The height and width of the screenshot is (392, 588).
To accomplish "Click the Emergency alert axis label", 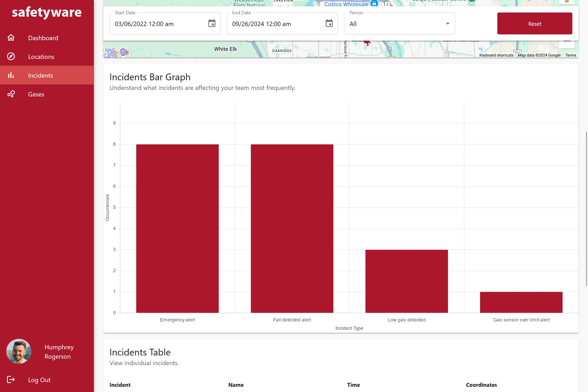I will [177, 320].
